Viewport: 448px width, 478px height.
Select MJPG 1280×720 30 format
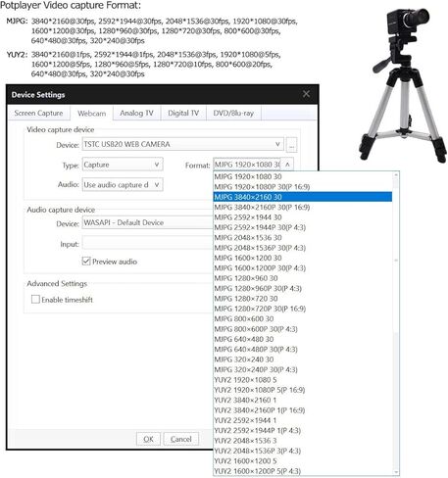pyautogui.click(x=303, y=299)
